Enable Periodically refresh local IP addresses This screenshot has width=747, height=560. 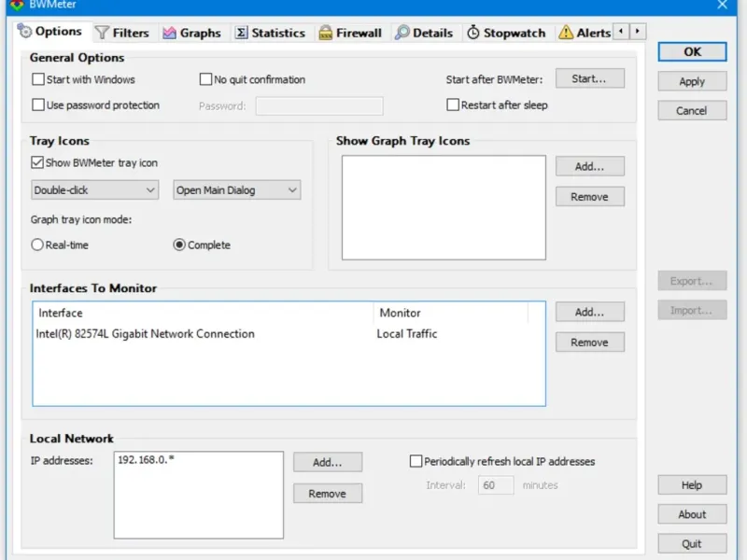pyautogui.click(x=416, y=461)
